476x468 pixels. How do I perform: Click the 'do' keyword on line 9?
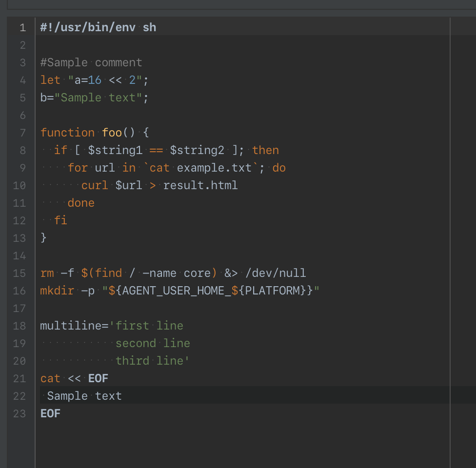[279, 168]
